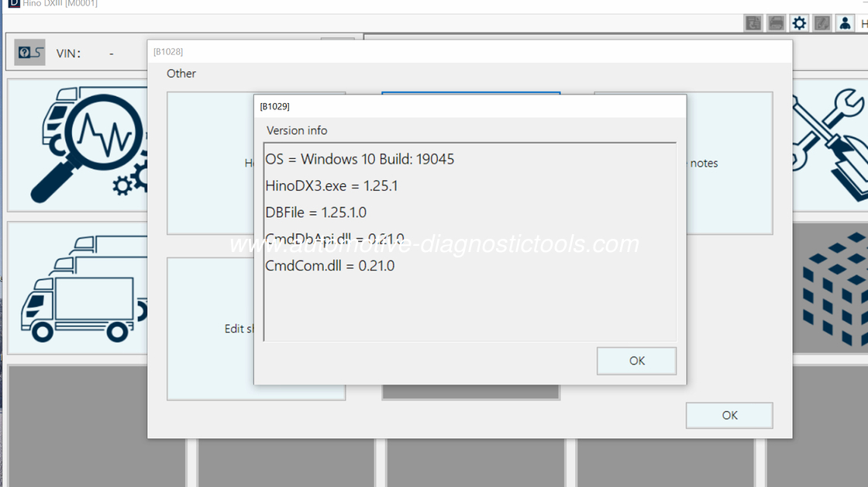Click the document refresh icon in the toolbar
Screen dimensions: 868x487
click(753, 23)
